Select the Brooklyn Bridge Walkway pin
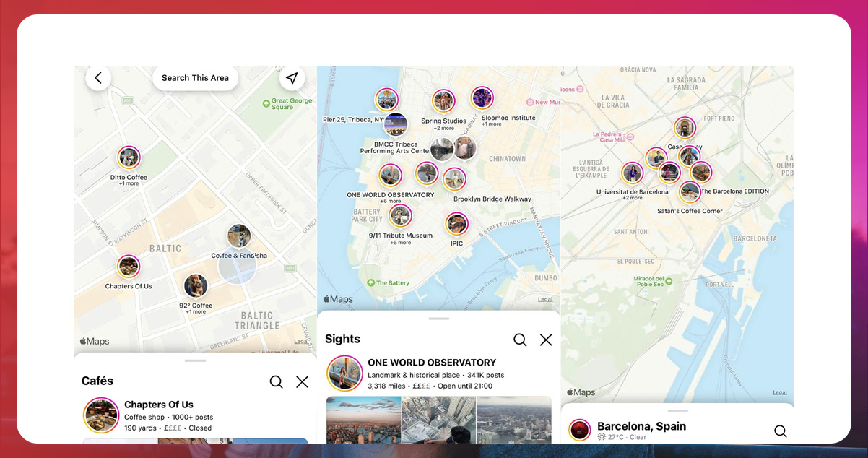 click(x=454, y=179)
